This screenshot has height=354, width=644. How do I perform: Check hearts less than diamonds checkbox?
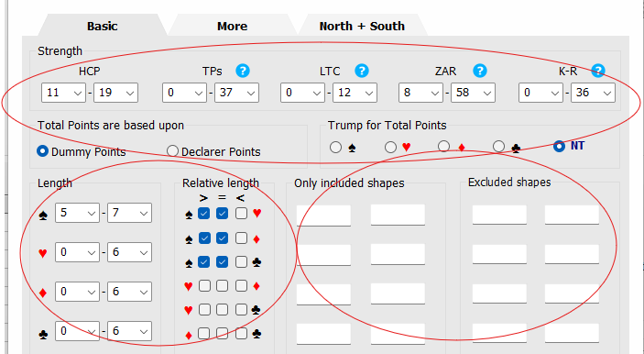click(241, 286)
